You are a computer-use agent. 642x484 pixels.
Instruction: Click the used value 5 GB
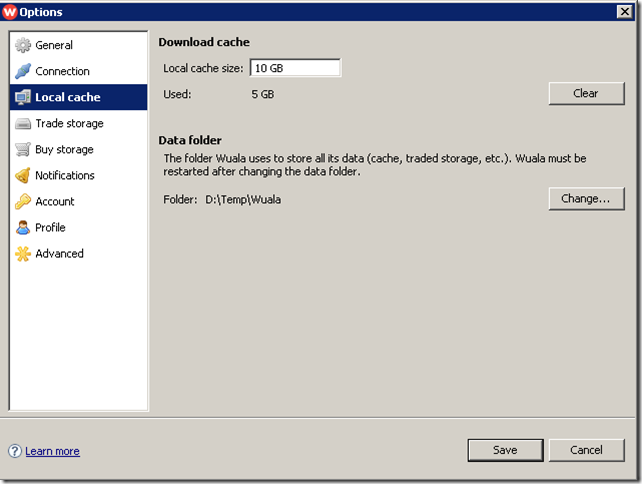[x=263, y=94]
